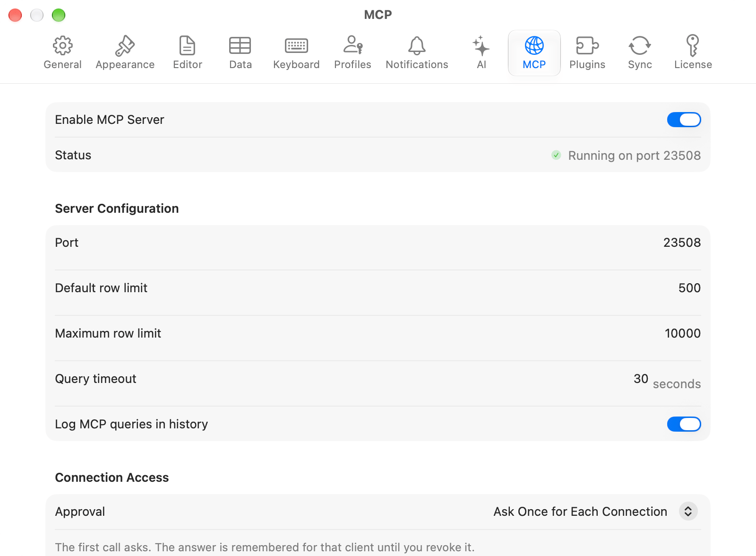
Task: Turn off Log MCP queries in history
Action: (684, 424)
